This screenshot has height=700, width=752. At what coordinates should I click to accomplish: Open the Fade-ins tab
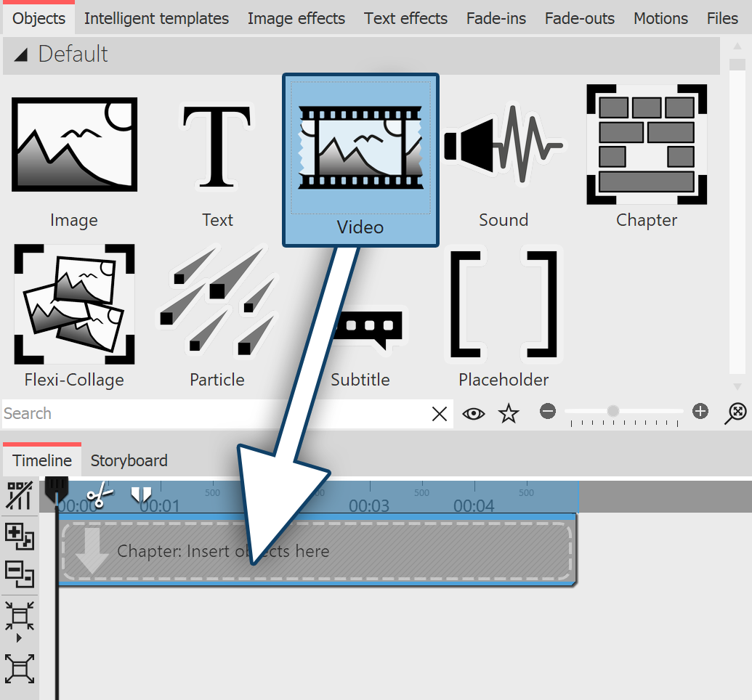(x=496, y=18)
